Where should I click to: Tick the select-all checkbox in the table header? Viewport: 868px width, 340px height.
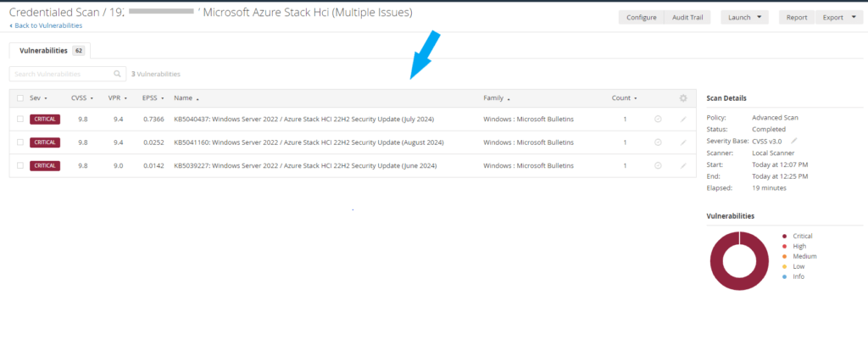20,98
